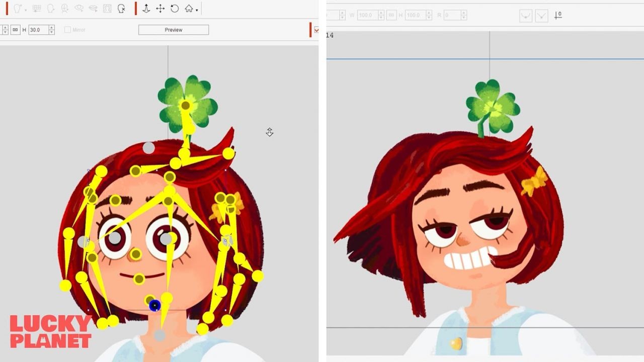
Task: Click the rotate view icon
Action: (x=175, y=9)
